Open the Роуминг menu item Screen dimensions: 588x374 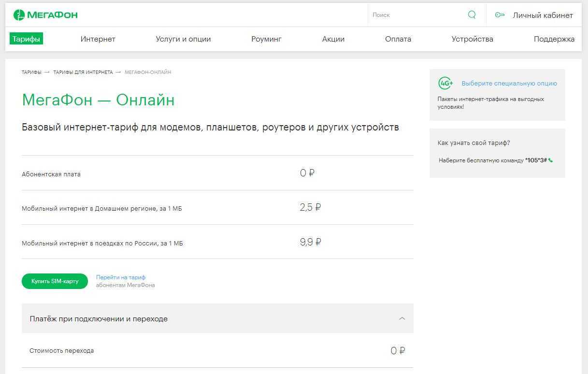click(266, 39)
